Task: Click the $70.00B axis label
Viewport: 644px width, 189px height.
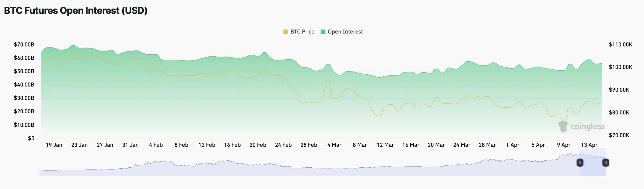Action: click(x=24, y=45)
